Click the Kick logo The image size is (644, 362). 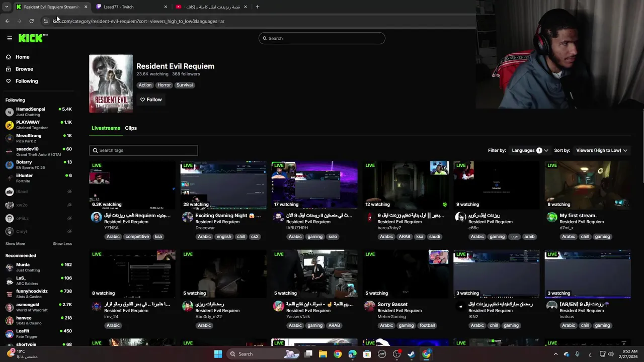pyautogui.click(x=33, y=38)
